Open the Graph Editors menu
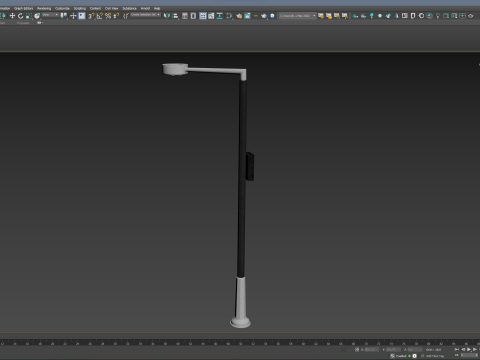Screen dimensions: 480x360 pyautogui.click(x=23, y=8)
